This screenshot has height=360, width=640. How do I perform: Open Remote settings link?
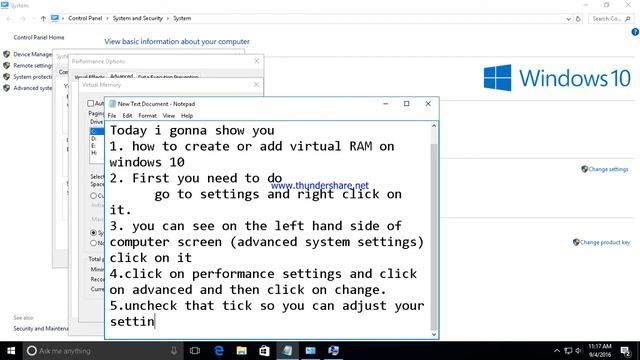(33, 66)
